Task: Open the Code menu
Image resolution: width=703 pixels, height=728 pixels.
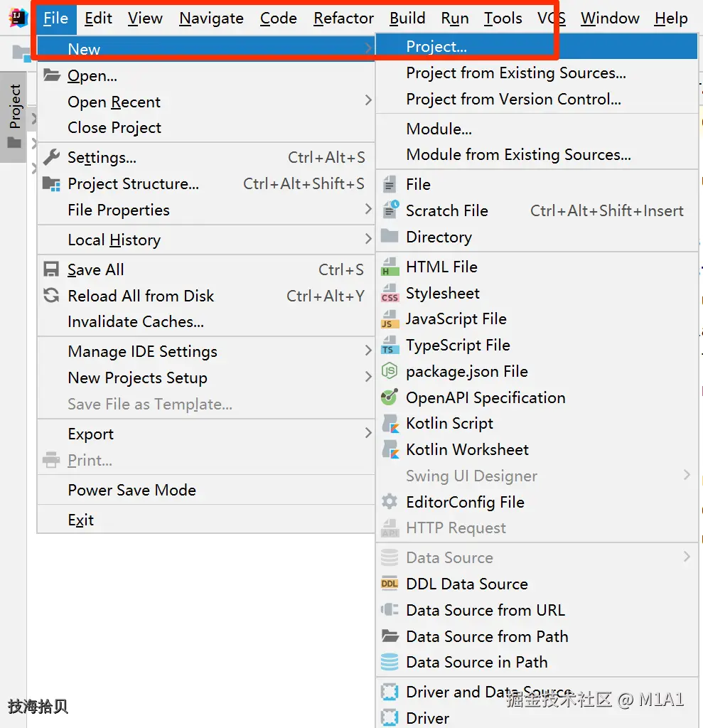Action: pos(278,18)
